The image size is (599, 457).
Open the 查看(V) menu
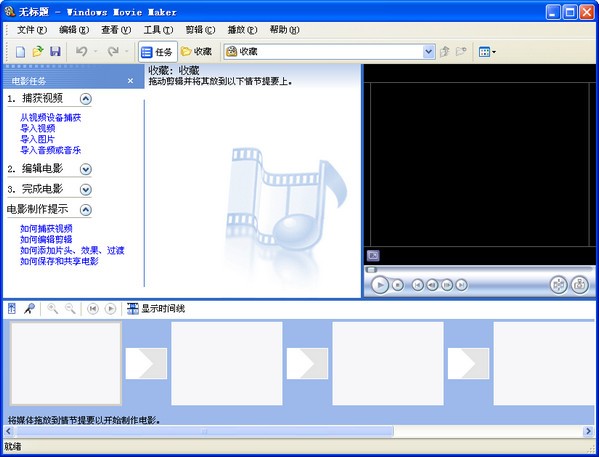[116, 30]
